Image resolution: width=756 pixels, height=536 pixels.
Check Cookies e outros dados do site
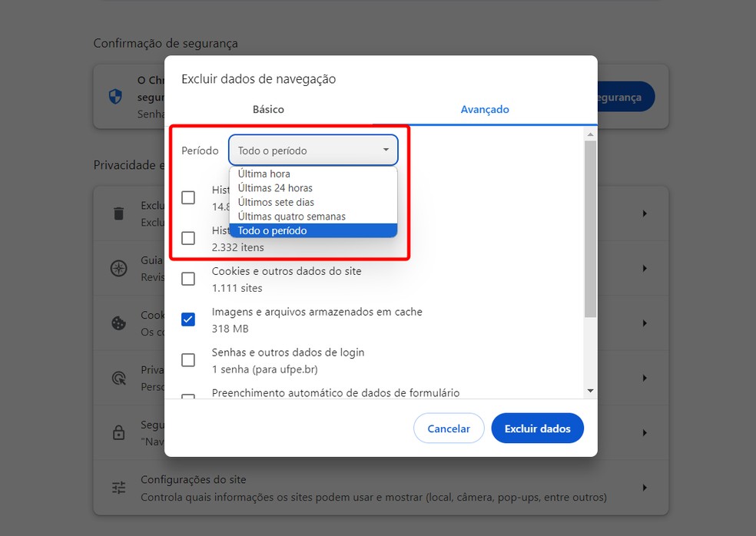(187, 279)
